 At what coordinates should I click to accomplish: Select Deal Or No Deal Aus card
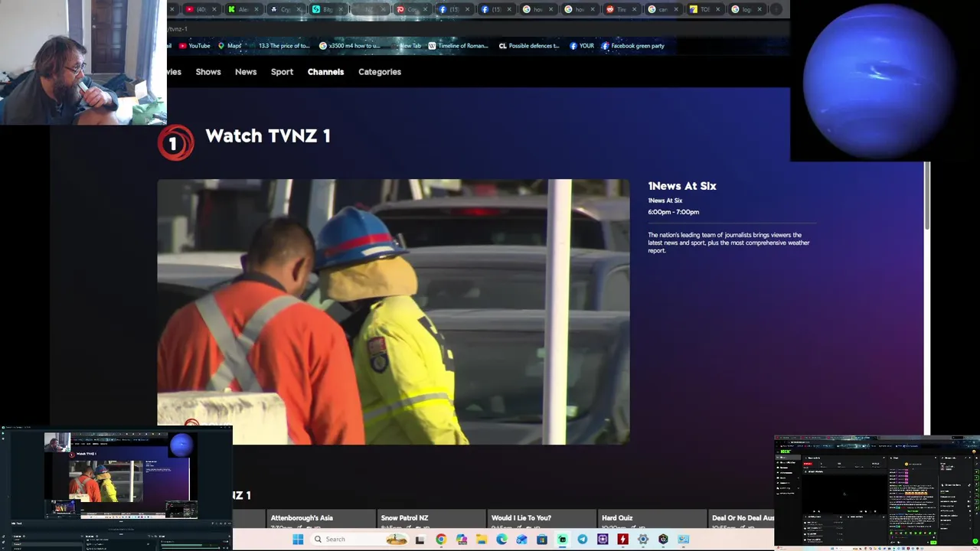[x=741, y=519]
